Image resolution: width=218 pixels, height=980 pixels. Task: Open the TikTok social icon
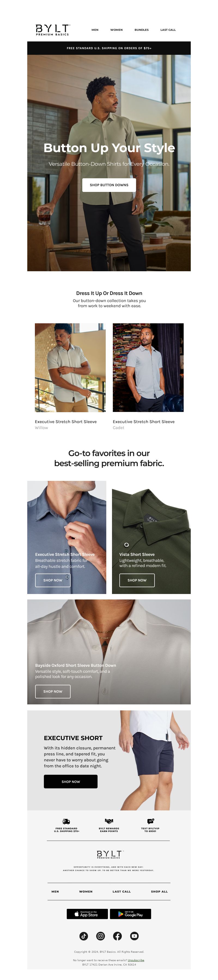[84, 936]
